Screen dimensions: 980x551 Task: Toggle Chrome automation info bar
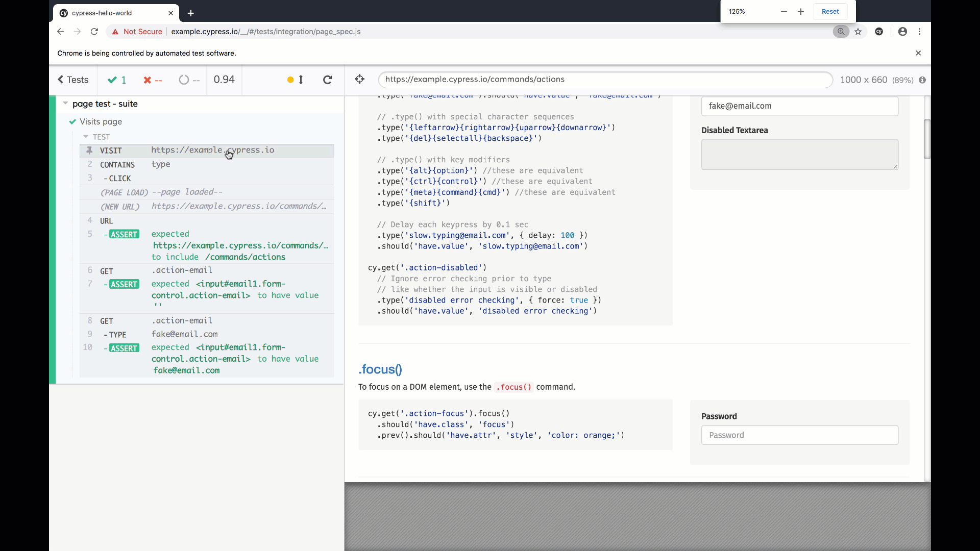[918, 53]
